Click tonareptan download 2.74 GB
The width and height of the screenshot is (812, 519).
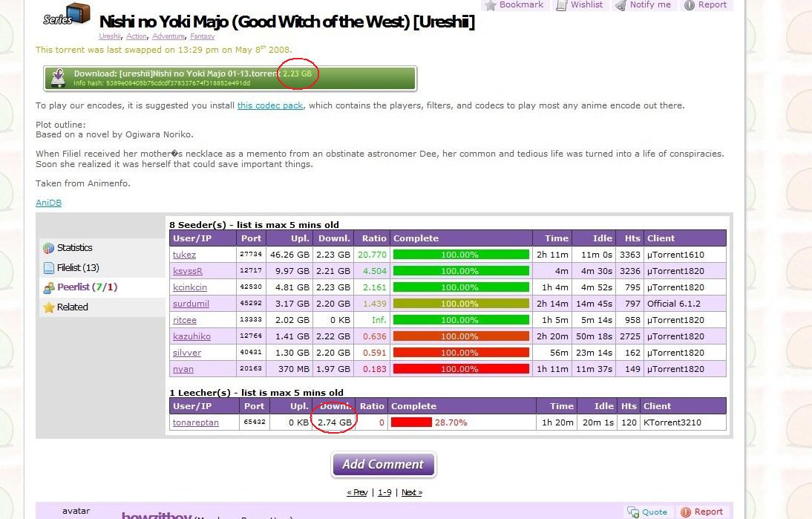click(x=335, y=422)
